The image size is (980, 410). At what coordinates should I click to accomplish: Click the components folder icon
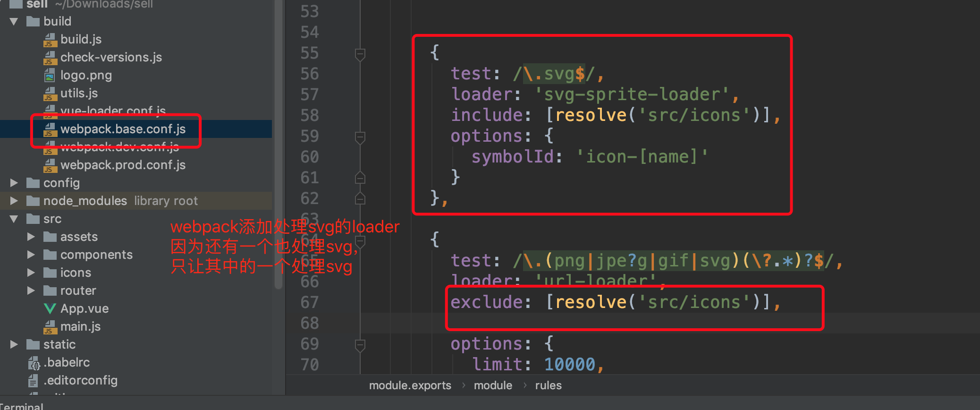[50, 255]
